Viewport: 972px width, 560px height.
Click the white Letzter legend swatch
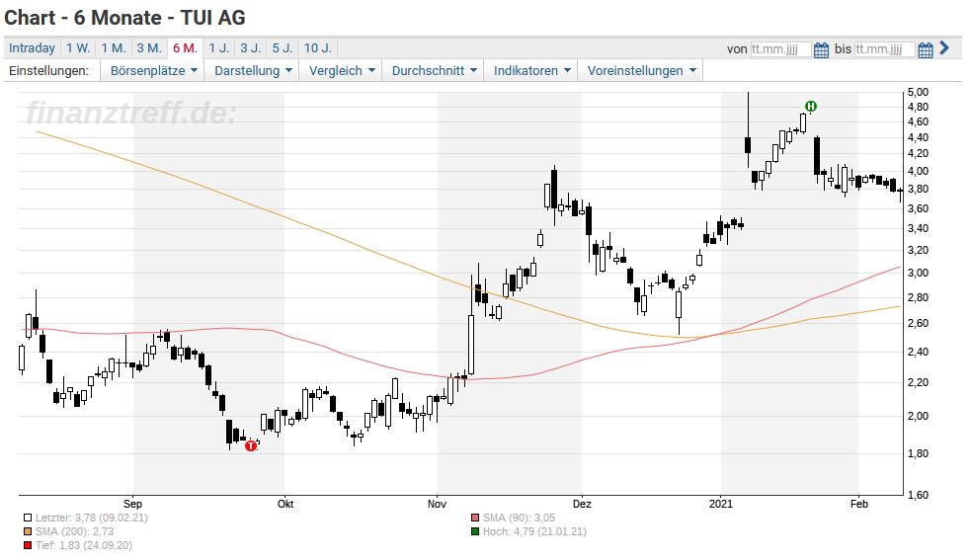(x=28, y=518)
